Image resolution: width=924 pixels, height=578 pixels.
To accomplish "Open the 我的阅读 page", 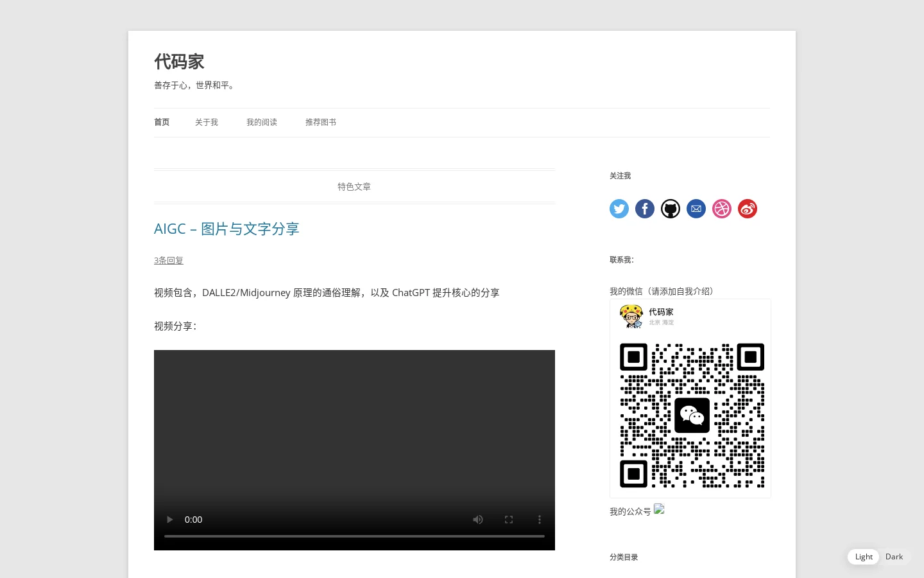I will pyautogui.click(x=262, y=122).
